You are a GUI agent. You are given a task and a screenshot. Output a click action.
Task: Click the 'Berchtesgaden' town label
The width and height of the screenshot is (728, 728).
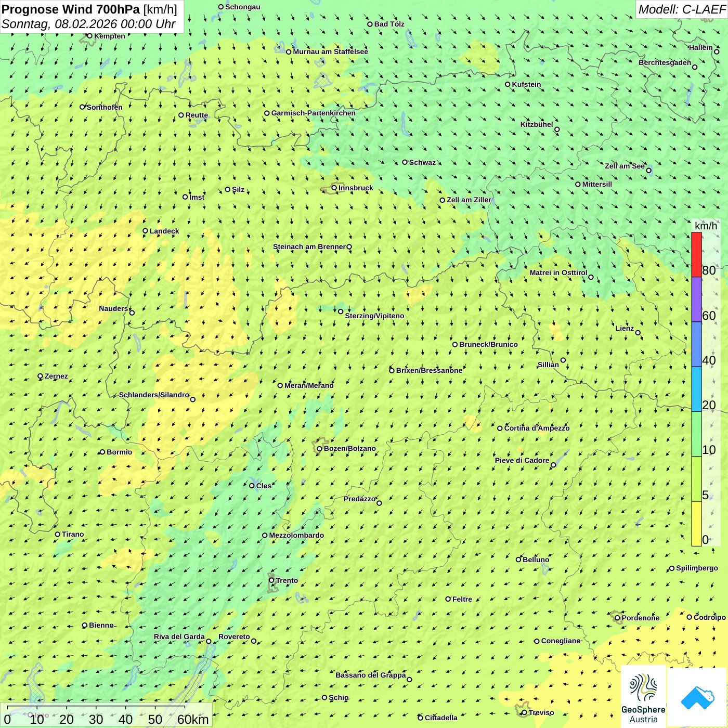tap(665, 62)
